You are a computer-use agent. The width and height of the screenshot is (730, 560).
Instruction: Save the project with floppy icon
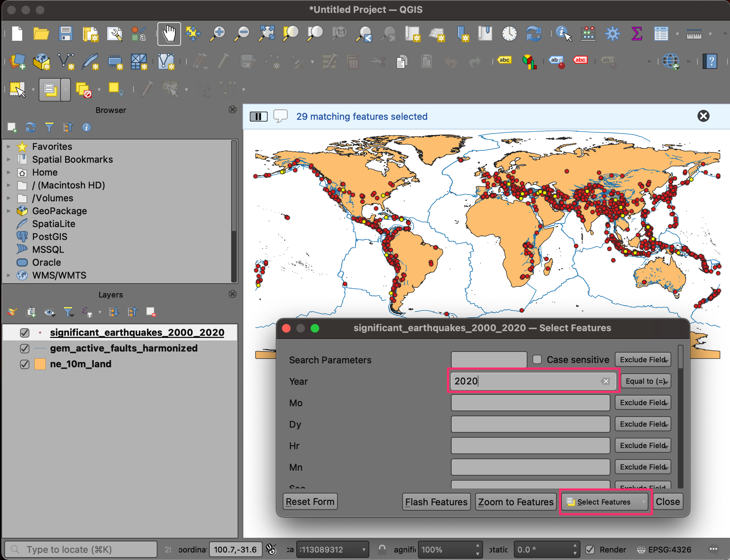66,34
